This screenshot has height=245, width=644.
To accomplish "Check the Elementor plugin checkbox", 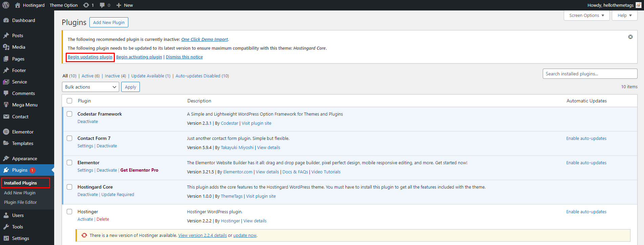I will coord(69,163).
